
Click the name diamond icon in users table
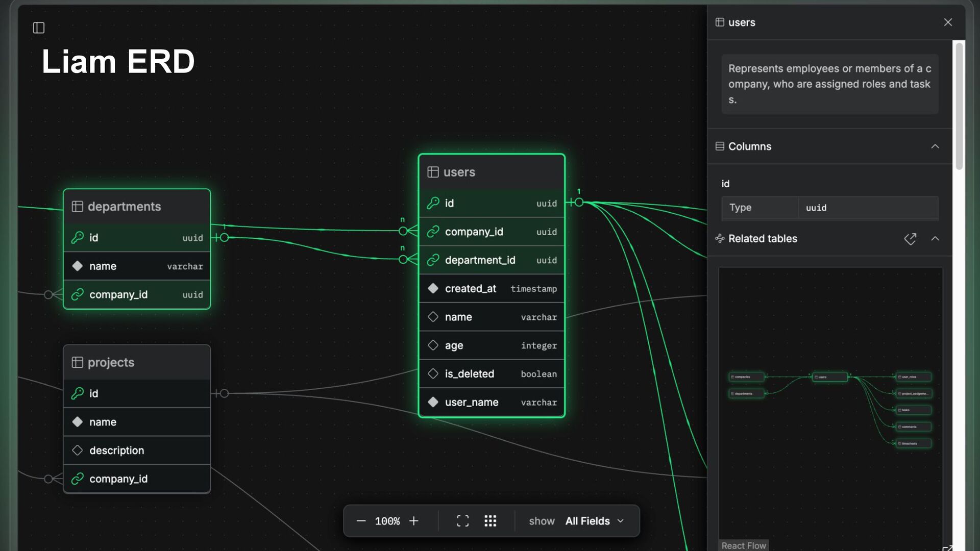433,317
